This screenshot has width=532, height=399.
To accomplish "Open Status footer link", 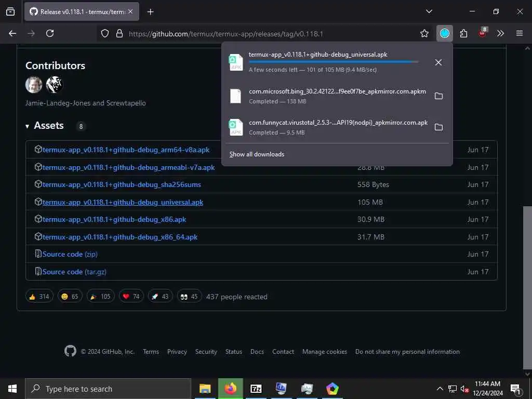I will [234, 352].
